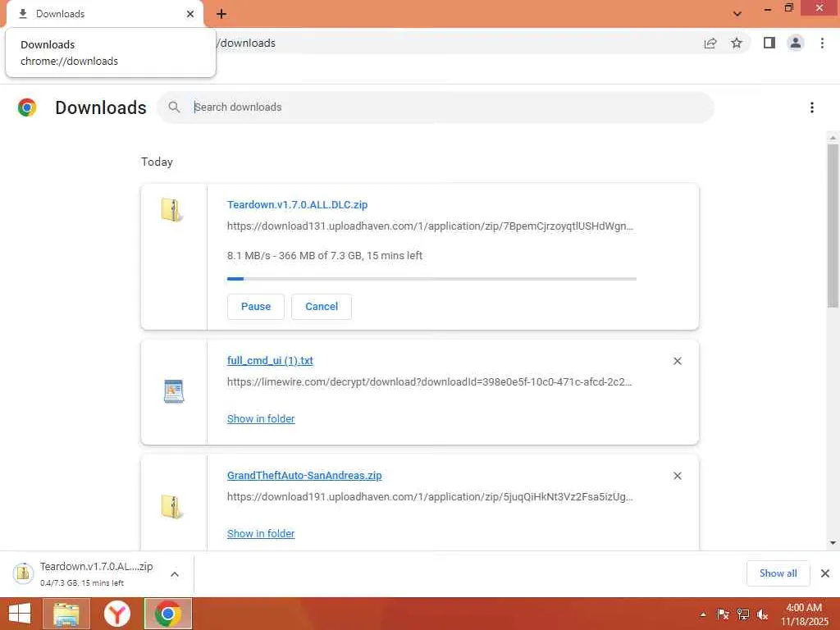Click the Downloads page heading
Screen dimensions: 840x630
[101, 107]
